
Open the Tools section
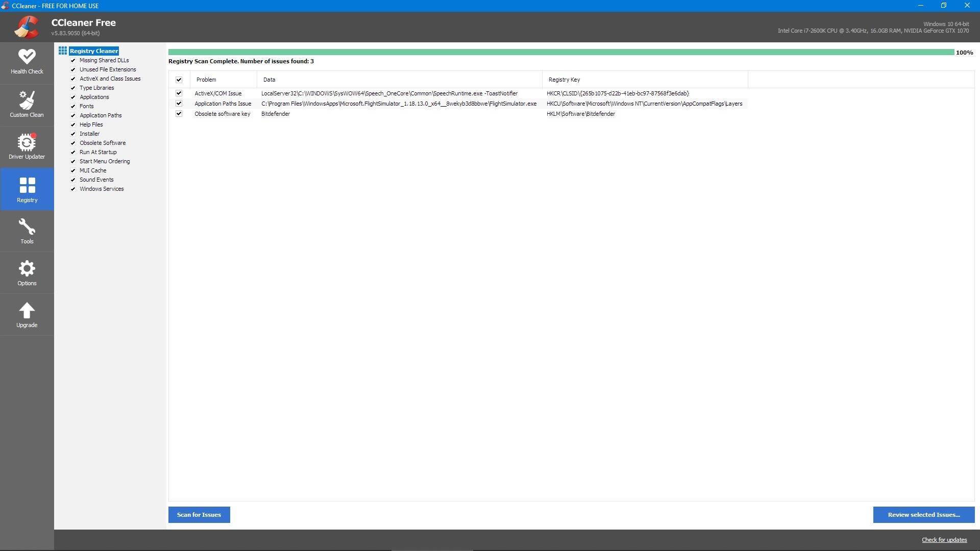27,231
